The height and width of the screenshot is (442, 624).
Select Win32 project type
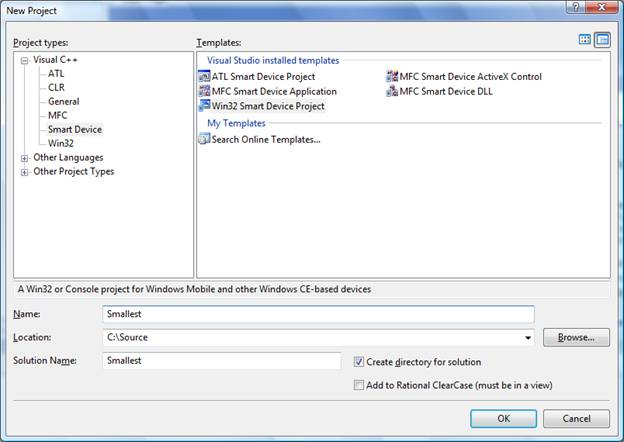coord(61,143)
